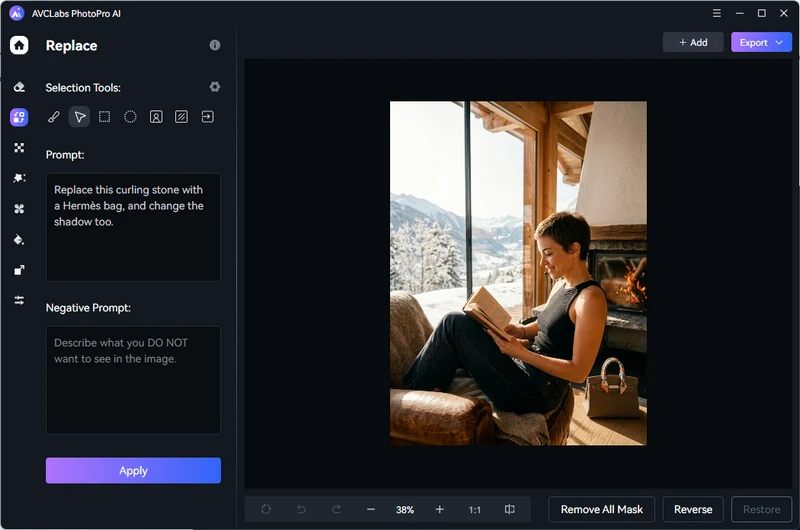The height and width of the screenshot is (530, 800).
Task: Click the reset view circular icon
Action: [266, 509]
